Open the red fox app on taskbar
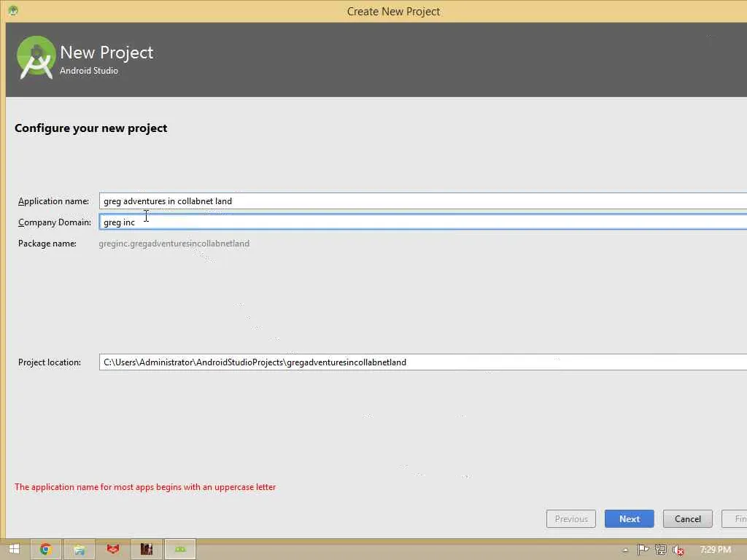 tap(113, 549)
